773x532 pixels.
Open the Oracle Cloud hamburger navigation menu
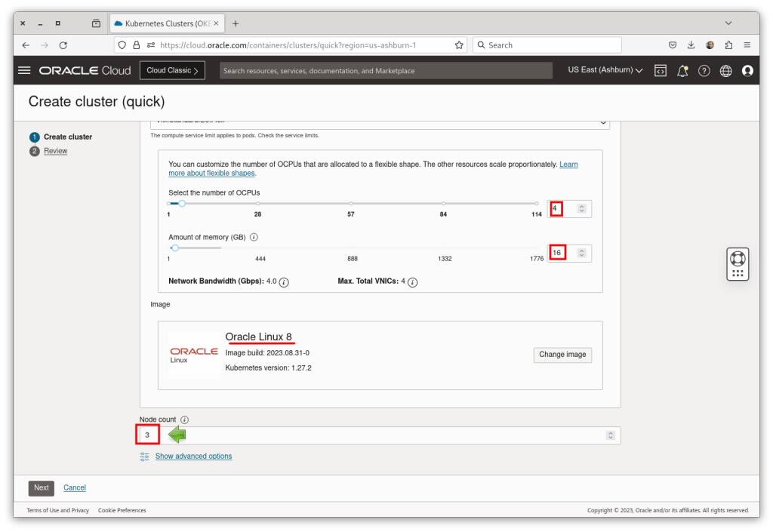tap(24, 70)
